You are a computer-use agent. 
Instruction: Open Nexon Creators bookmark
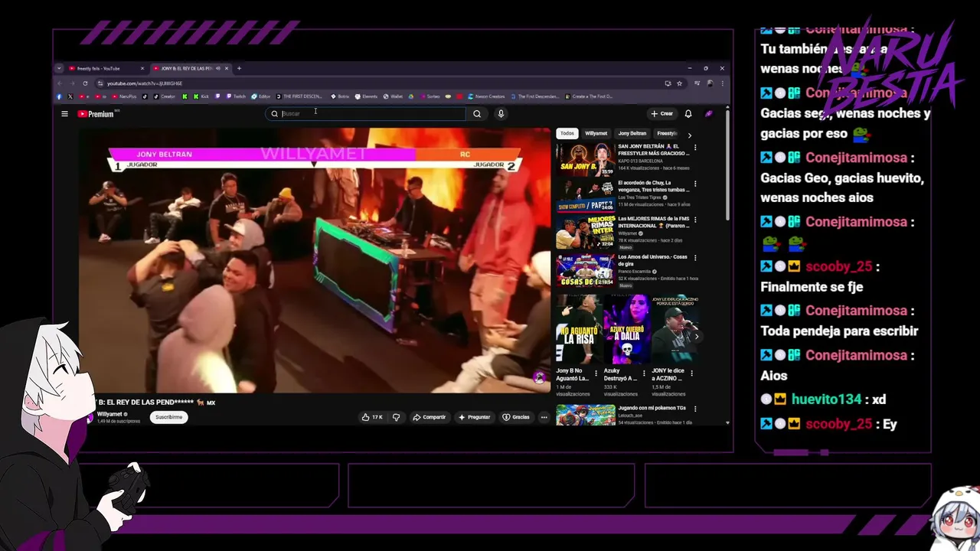(x=486, y=96)
